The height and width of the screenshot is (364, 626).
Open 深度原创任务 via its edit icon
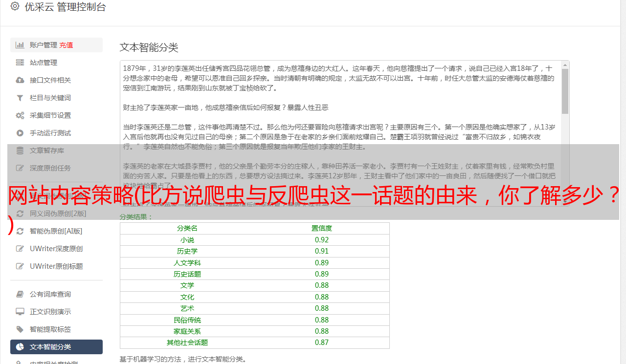[x=20, y=168]
